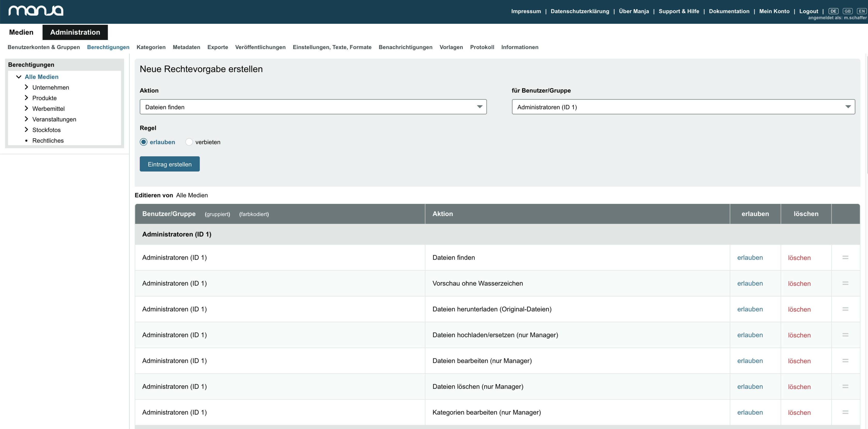Select Rechtliches in the category tree

tap(48, 140)
